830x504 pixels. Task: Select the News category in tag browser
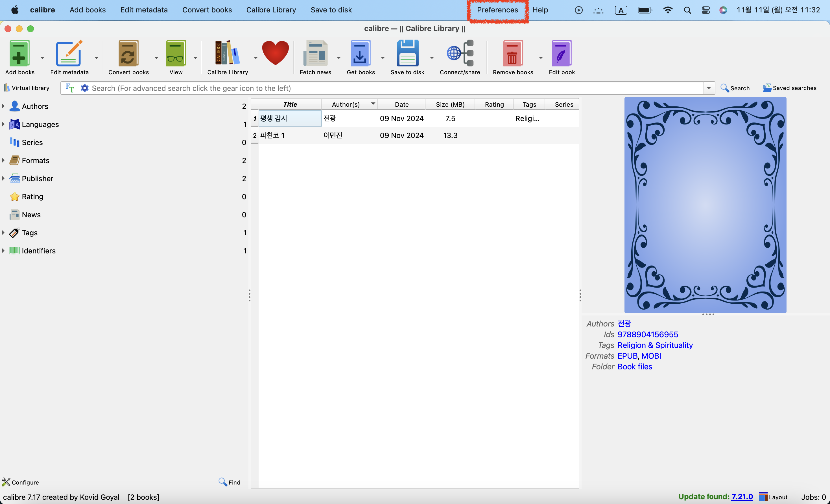[31, 215]
